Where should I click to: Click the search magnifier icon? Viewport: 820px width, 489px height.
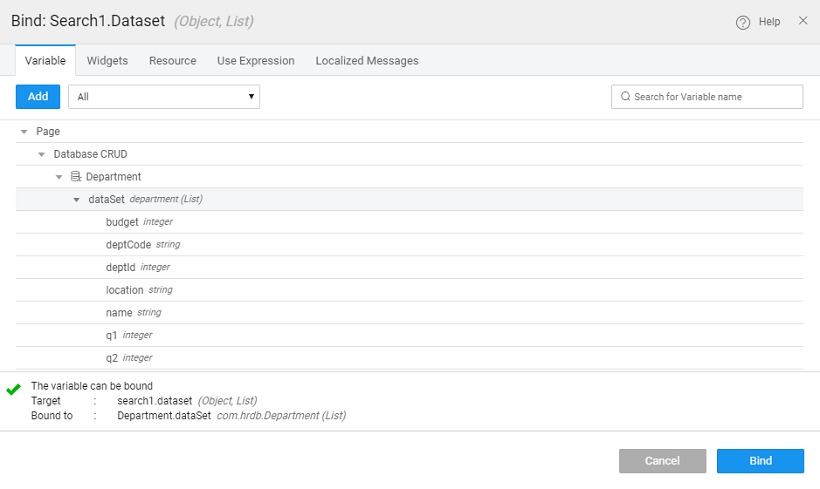pyautogui.click(x=625, y=97)
